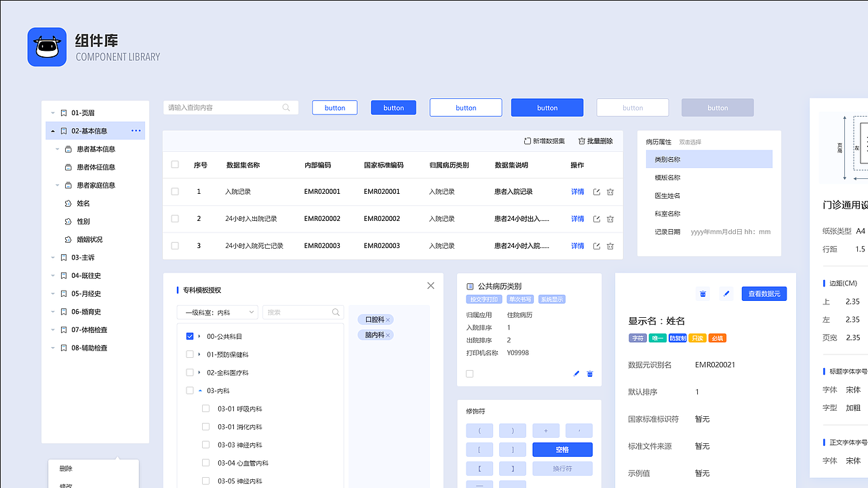Viewport: 868px width, 488px height.
Task: Expand the 04-既往史 tree node
Action: coord(53,276)
